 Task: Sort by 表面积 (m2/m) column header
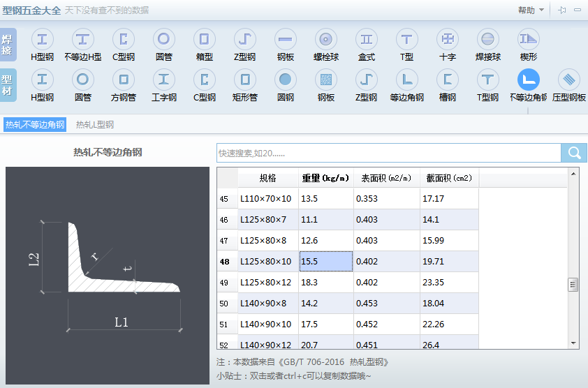click(386, 178)
